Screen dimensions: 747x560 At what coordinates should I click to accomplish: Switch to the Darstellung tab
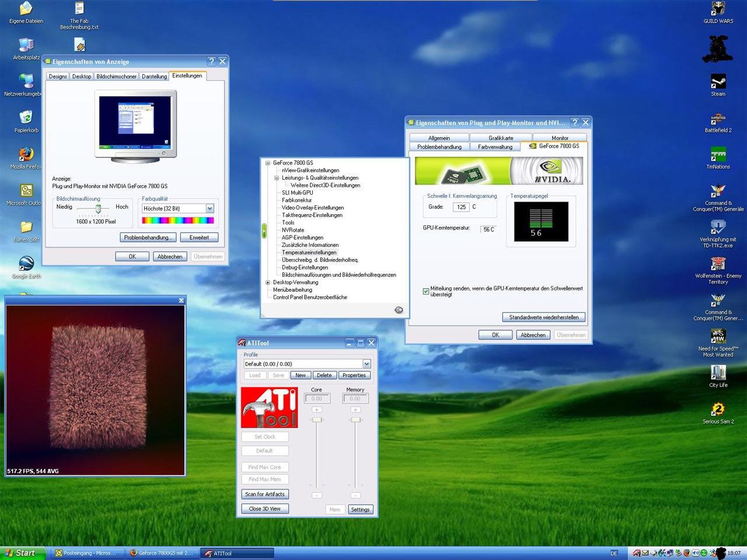154,76
